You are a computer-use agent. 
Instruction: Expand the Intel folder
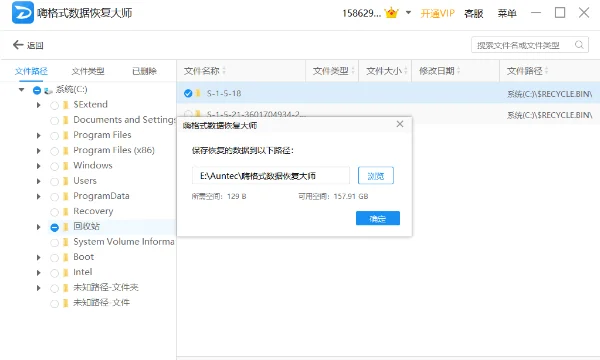[38, 273]
